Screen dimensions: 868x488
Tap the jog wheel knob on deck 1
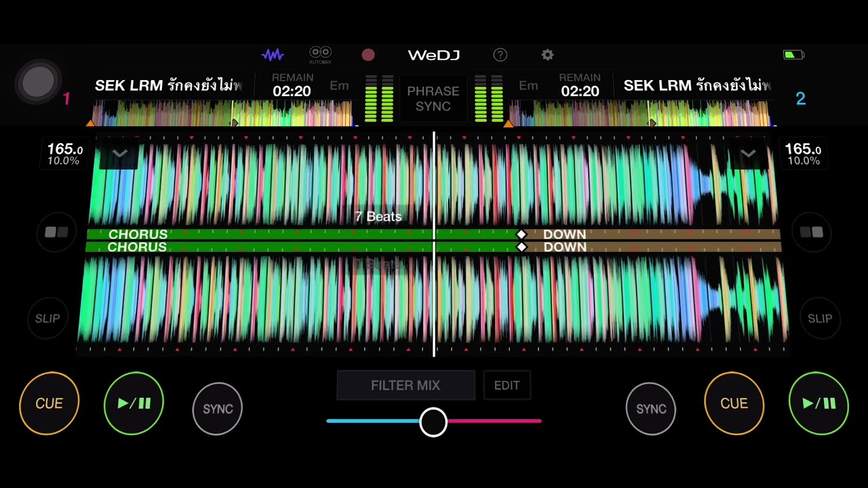38,81
